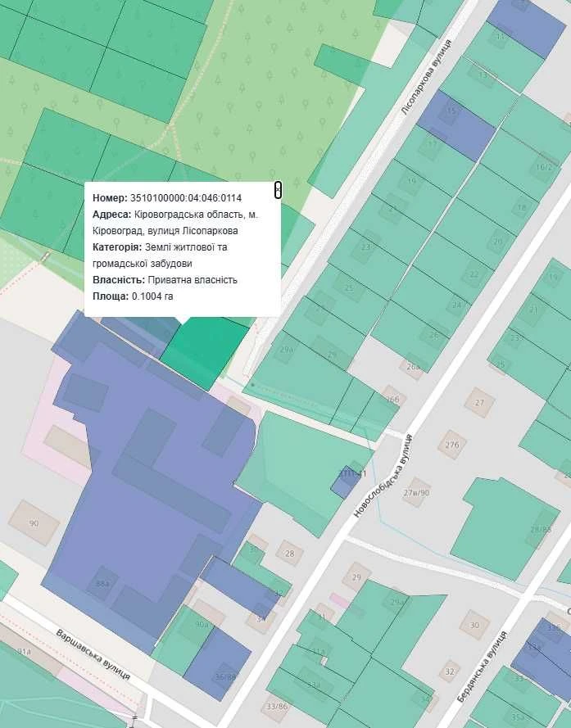
Task: Click the Власність: Приватна власність line
Action: [x=165, y=280]
